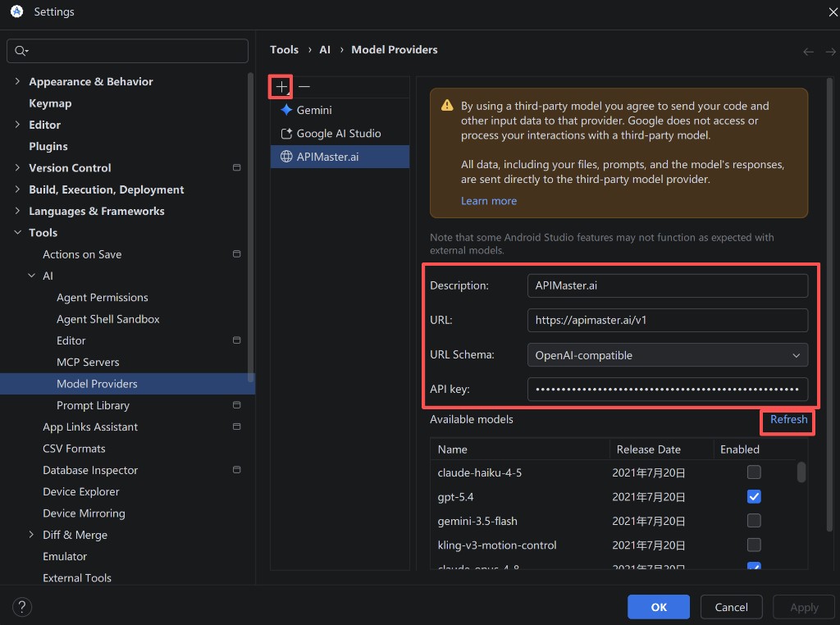Click the Apply button

(x=804, y=607)
